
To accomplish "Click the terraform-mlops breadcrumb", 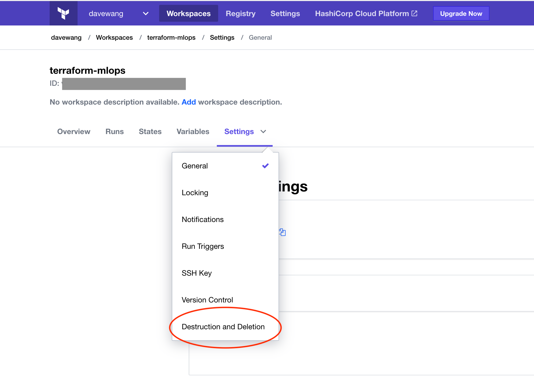I will pyautogui.click(x=171, y=38).
